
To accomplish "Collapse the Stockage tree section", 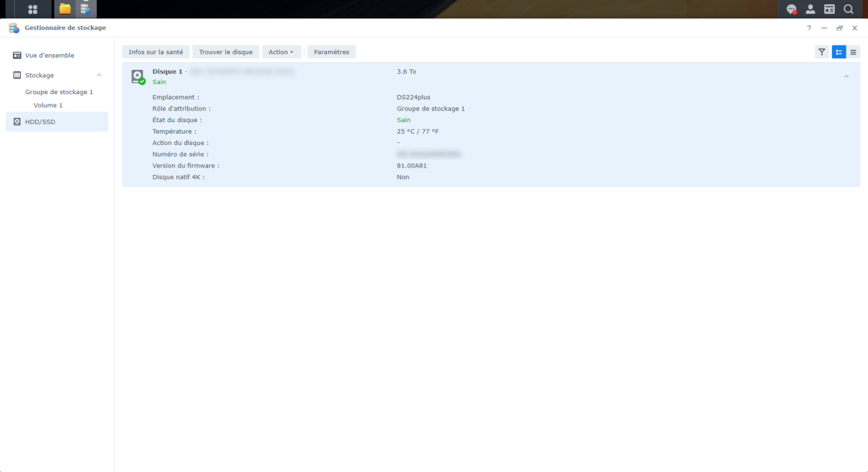I will pos(98,75).
